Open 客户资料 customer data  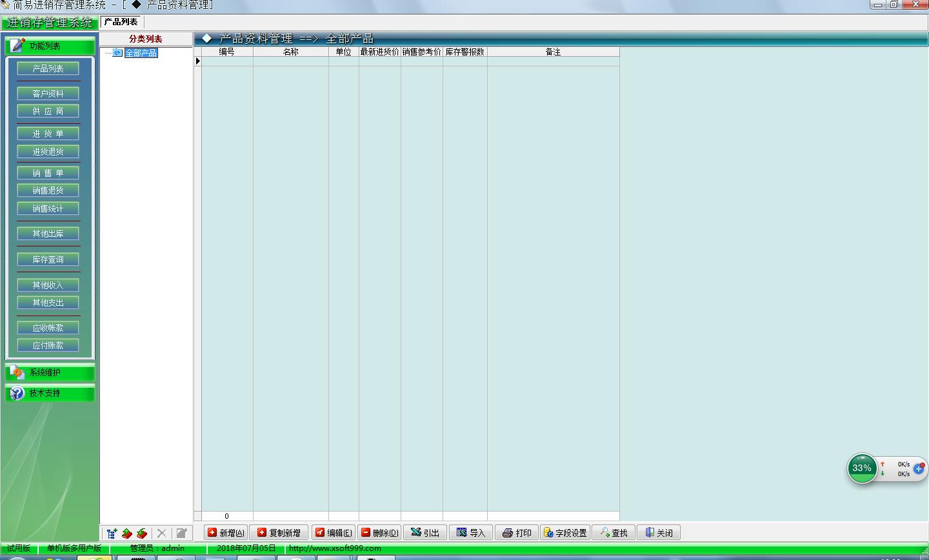click(x=48, y=94)
